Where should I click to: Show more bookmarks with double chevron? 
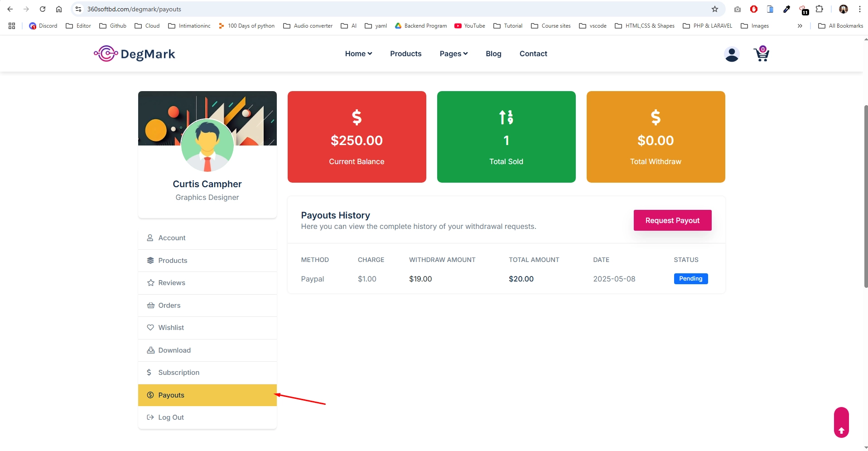800,26
